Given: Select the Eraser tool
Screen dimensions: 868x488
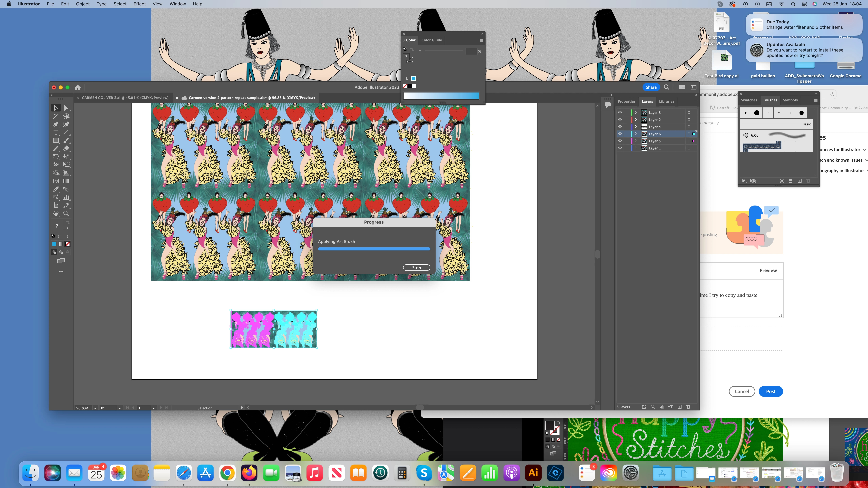Looking at the screenshot, I should (66, 149).
